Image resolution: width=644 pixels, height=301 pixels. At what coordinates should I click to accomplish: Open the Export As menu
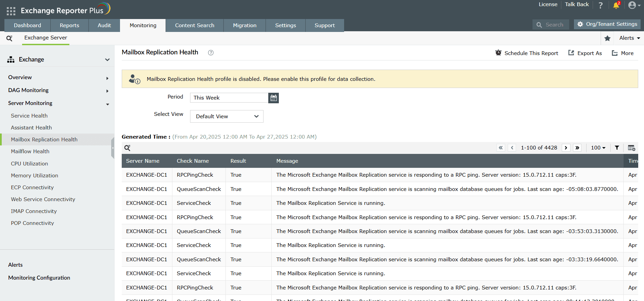pos(585,53)
